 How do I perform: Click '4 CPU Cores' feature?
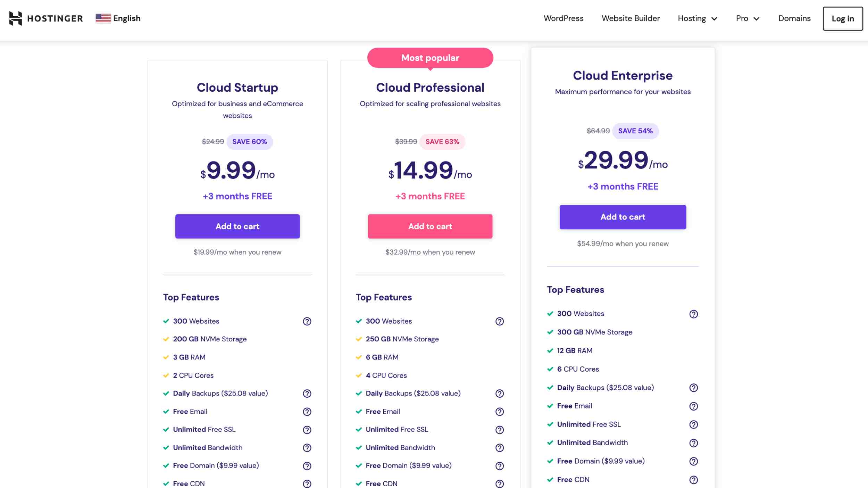click(386, 375)
